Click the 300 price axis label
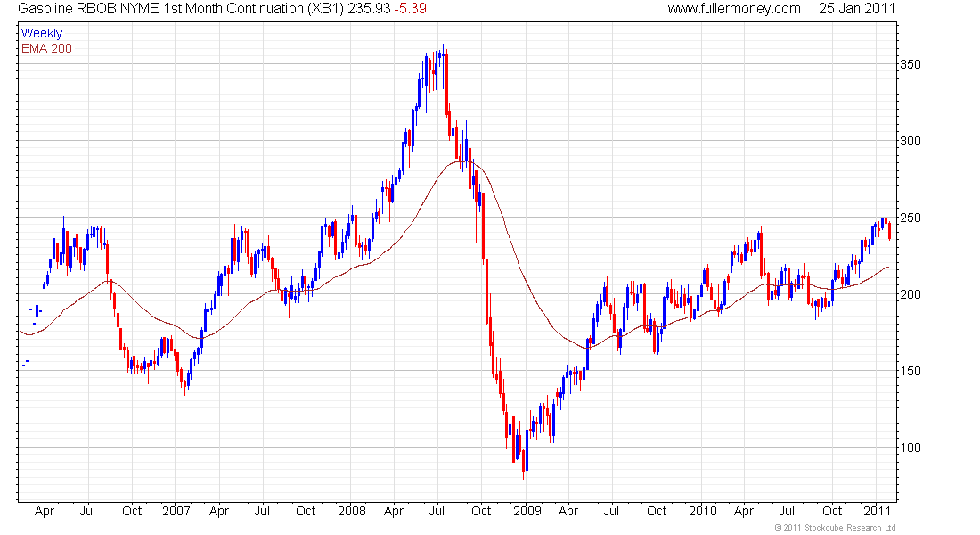The width and height of the screenshot is (980, 535). (910, 141)
